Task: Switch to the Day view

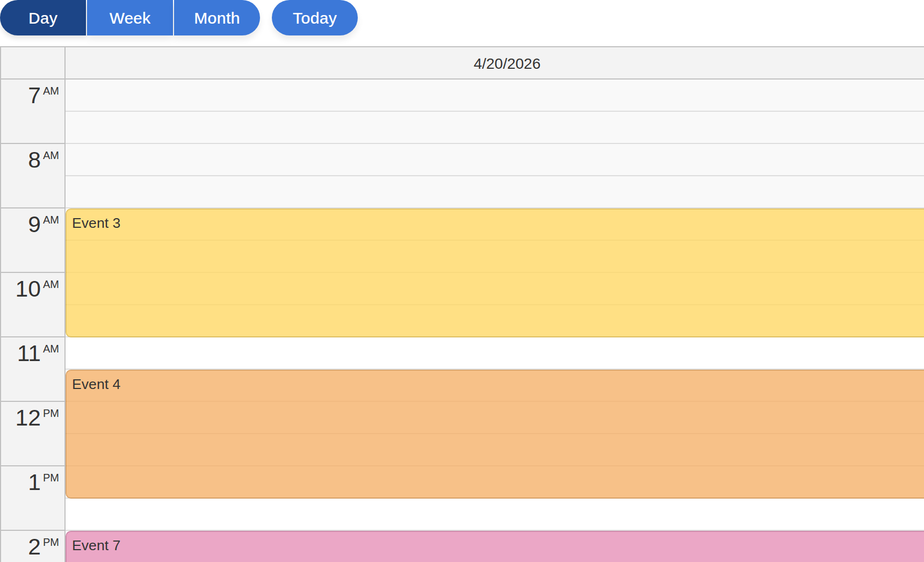Action: [x=43, y=18]
